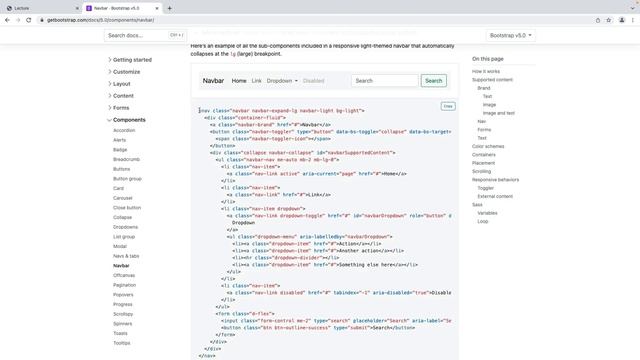Open the Chrome three-dot menu
Screen dimensions: 640x360
click(633, 20)
